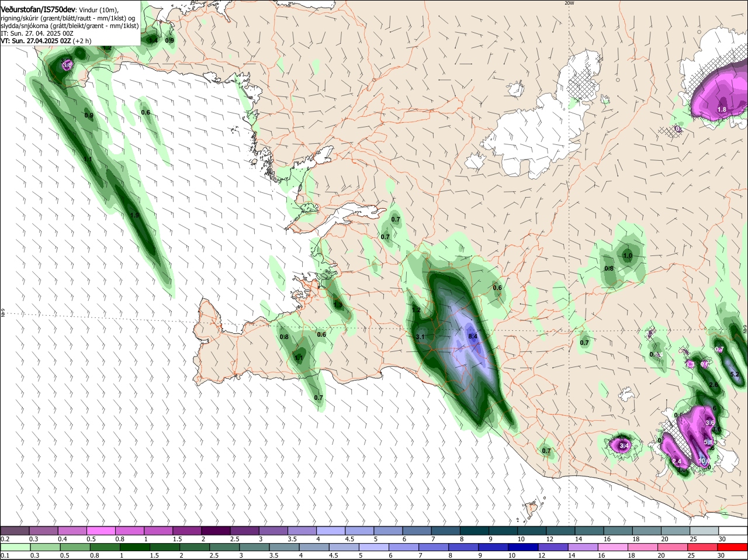Select the palest green first swatch in the lower legend
Screen dimensions: 748x560
coord(15,547)
